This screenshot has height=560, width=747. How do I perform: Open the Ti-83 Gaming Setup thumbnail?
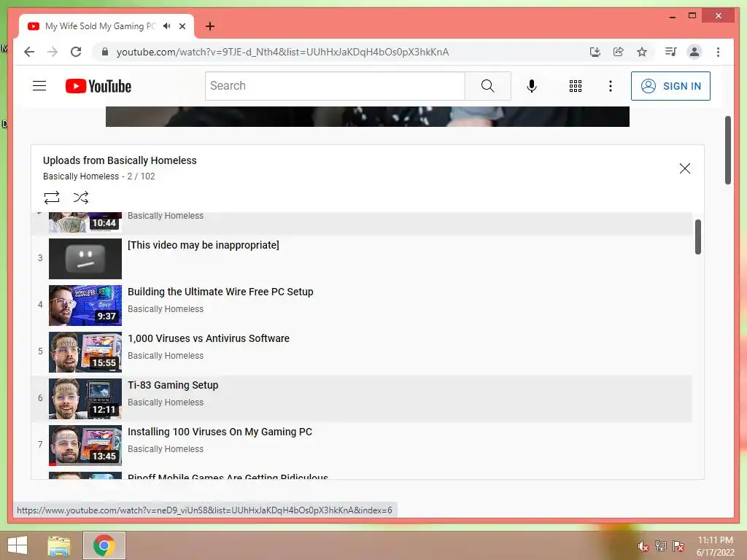coord(85,399)
